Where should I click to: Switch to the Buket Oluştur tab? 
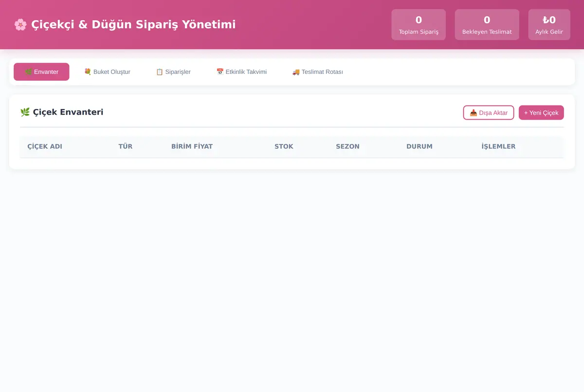point(107,72)
